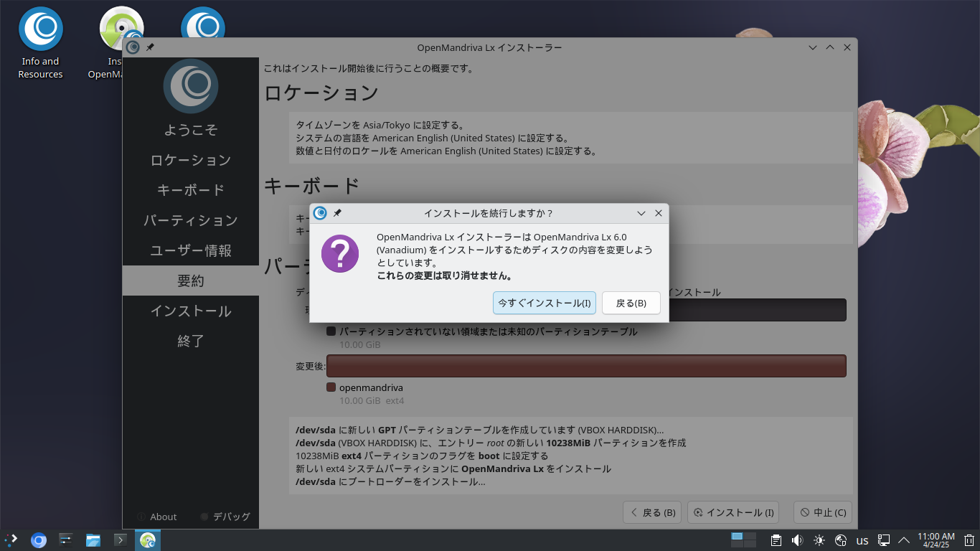
Task: Click the キーボード heading in summary
Action: tap(312, 186)
